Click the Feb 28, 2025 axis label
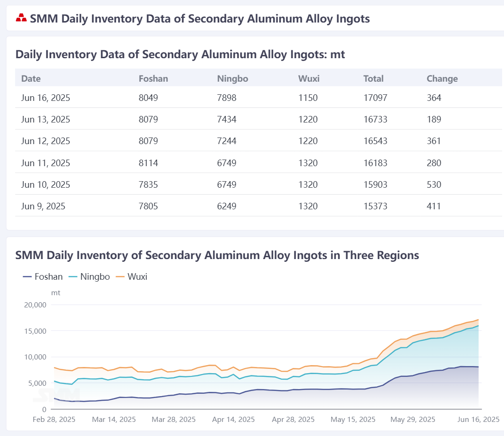The height and width of the screenshot is (436, 504). (54, 419)
